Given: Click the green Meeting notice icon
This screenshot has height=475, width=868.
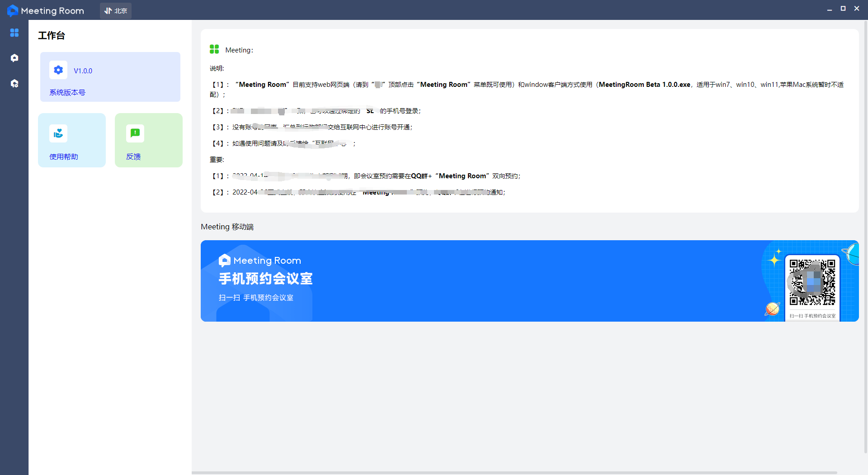Looking at the screenshot, I should [x=214, y=49].
